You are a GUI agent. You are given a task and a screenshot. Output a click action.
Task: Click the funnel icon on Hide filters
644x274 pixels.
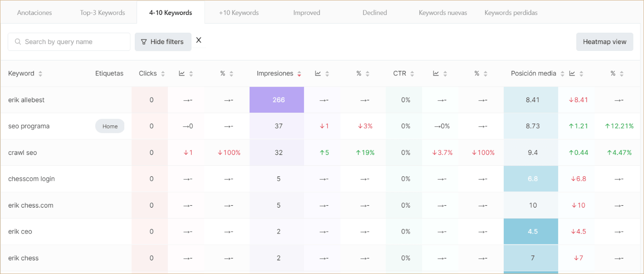tap(144, 41)
